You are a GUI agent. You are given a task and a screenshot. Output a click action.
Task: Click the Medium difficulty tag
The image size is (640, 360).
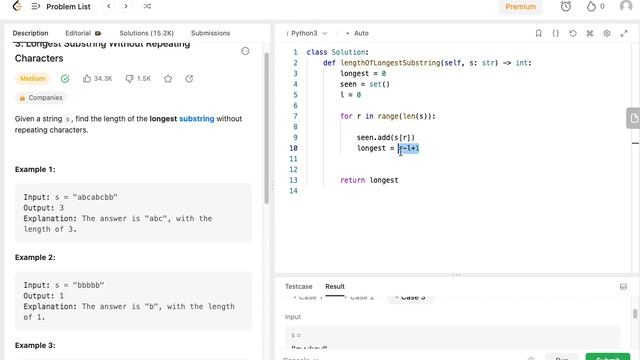pos(32,78)
